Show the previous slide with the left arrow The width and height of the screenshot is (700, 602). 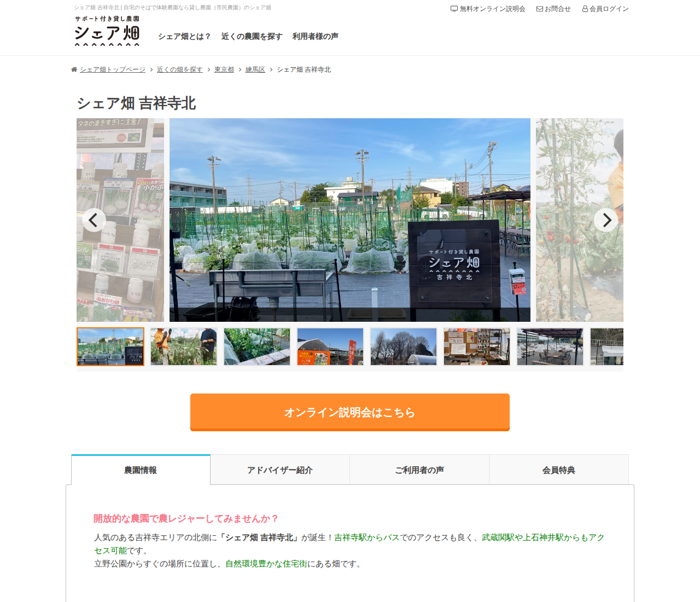(x=94, y=220)
